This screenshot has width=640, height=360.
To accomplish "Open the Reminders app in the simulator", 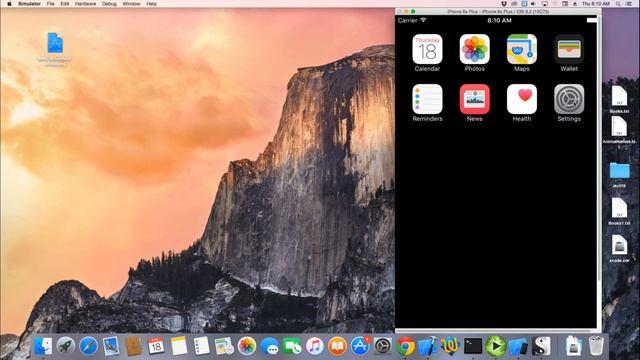I will click(x=427, y=99).
